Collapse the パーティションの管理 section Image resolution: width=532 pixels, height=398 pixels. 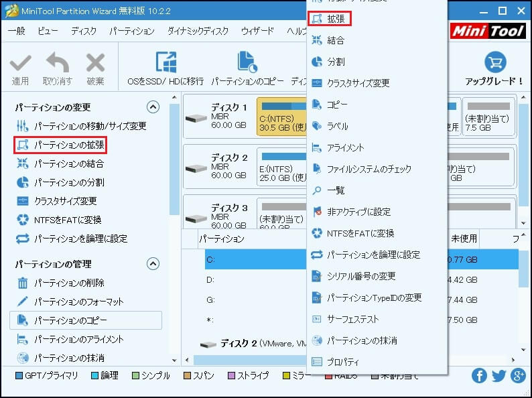153,263
